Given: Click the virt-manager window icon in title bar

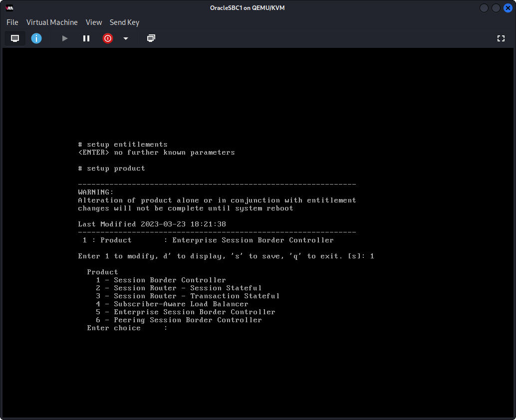Looking at the screenshot, I should point(9,8).
